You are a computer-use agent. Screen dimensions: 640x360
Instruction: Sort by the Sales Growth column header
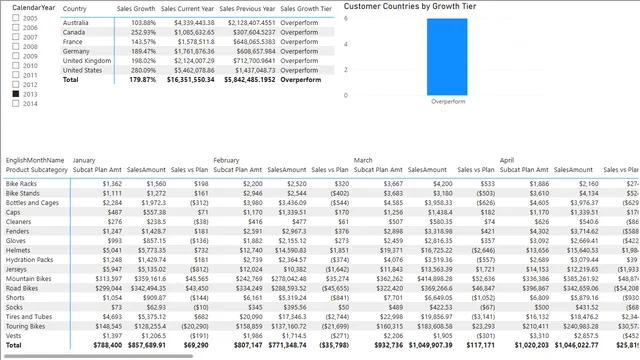click(x=136, y=9)
